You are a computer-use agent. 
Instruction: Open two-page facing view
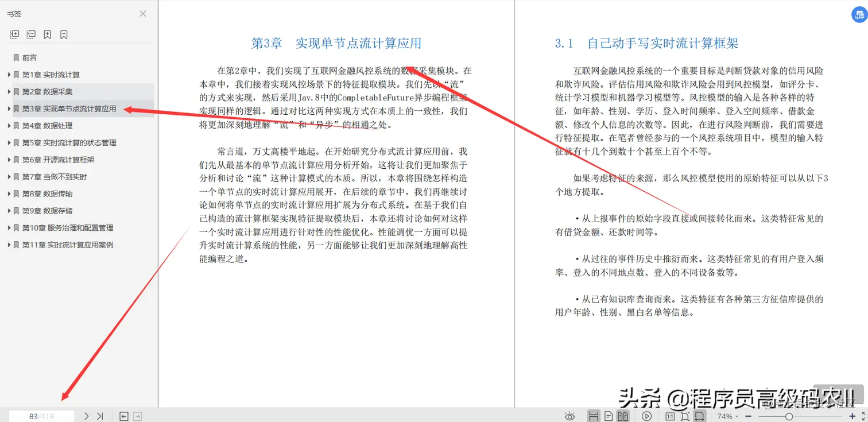[623, 416]
